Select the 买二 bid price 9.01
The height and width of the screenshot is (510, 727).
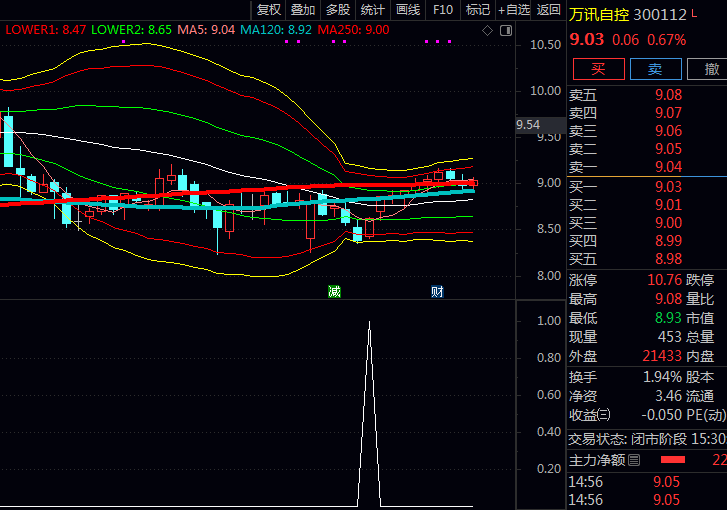point(668,205)
